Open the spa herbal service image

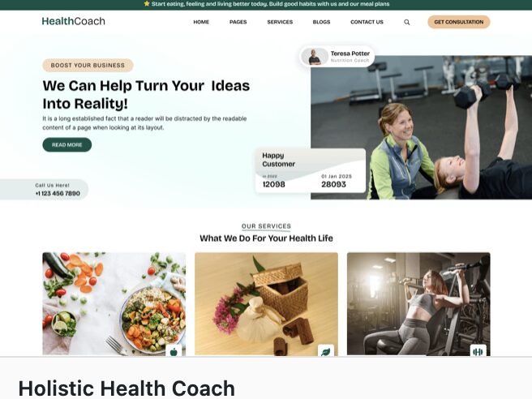[266, 304]
